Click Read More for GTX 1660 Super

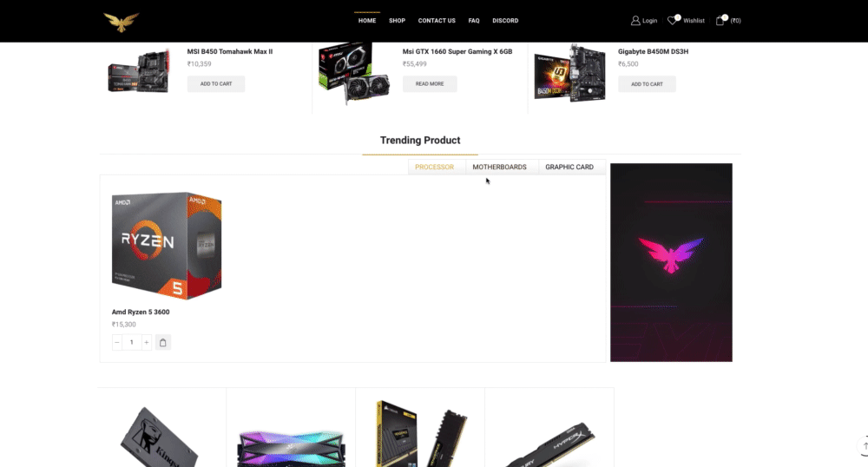430,84
